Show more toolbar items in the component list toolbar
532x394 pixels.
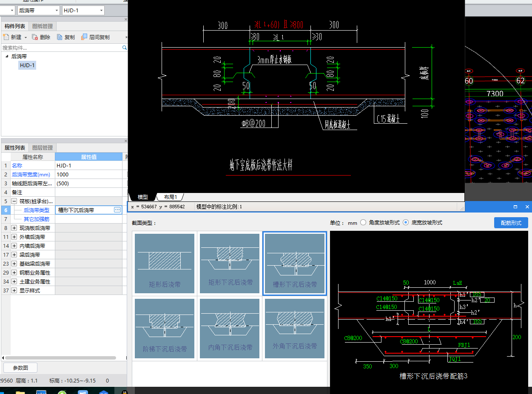[x=126, y=37]
